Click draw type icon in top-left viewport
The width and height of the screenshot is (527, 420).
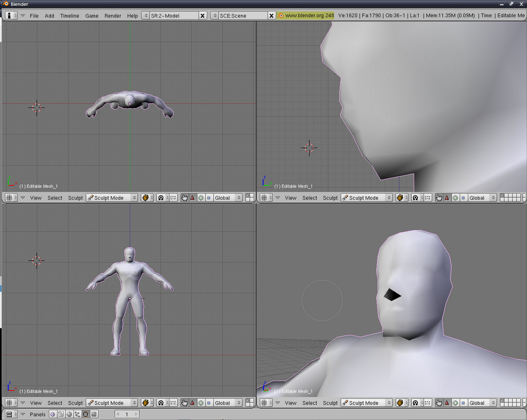tap(147, 198)
